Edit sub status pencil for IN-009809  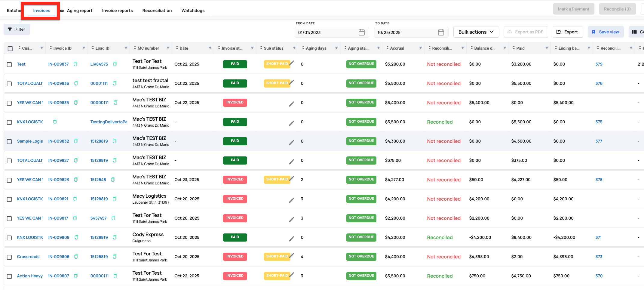pyautogui.click(x=291, y=239)
